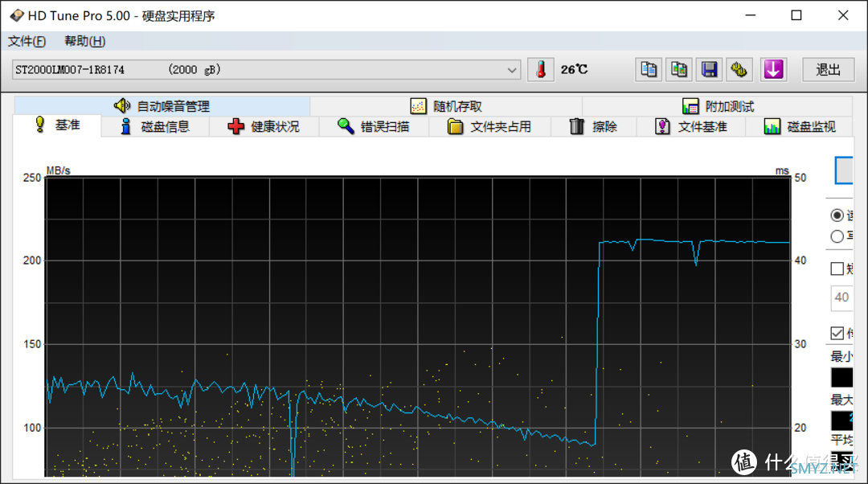Click the black value box under 最小
The width and height of the screenshot is (868, 484).
(841, 377)
